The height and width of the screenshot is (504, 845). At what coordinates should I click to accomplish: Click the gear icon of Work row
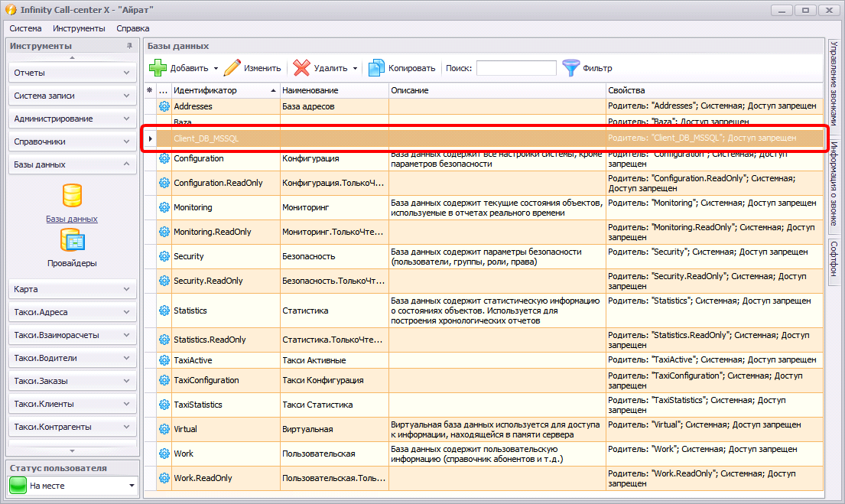(x=164, y=454)
